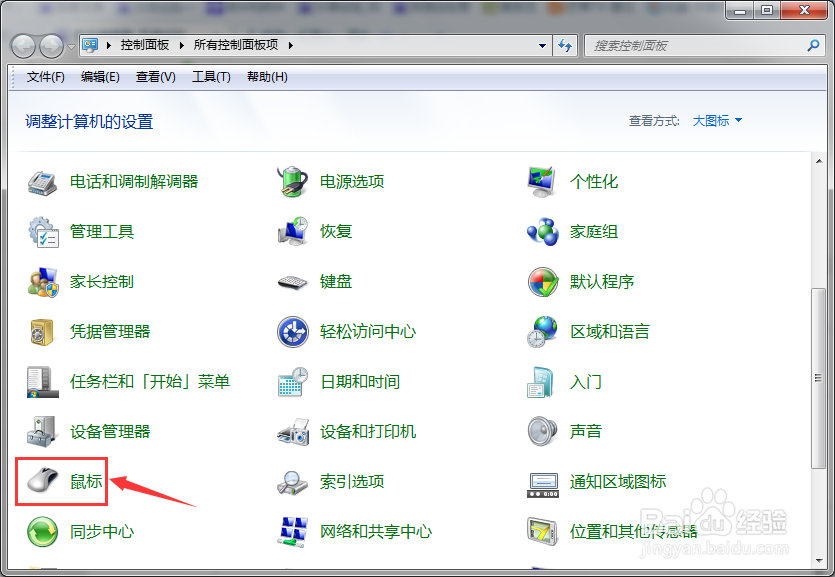835x577 pixels.
Task: Click the search magnifier icon in search box
Action: 813,45
